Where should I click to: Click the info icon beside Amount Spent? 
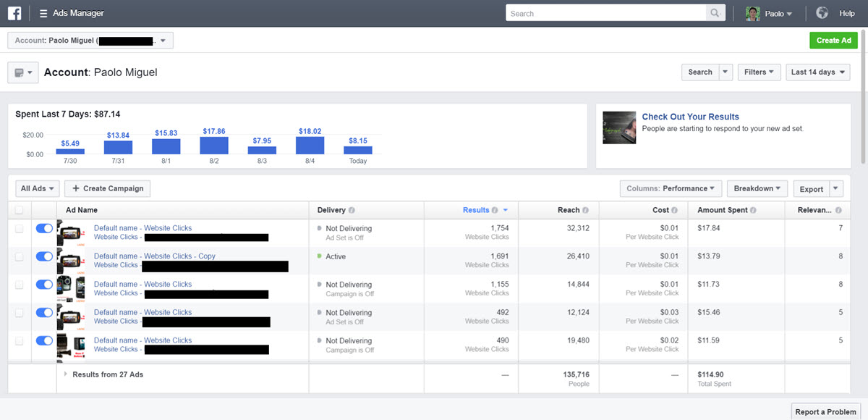click(753, 210)
